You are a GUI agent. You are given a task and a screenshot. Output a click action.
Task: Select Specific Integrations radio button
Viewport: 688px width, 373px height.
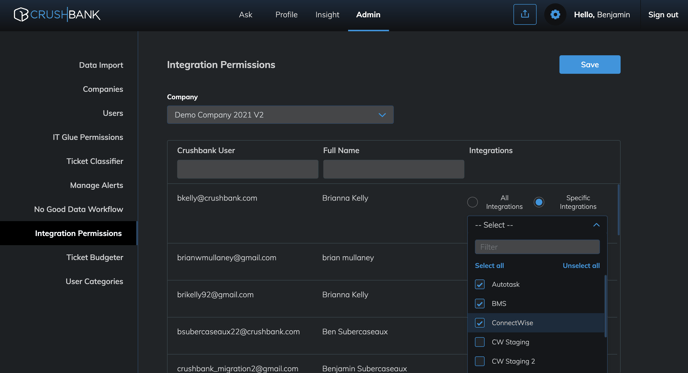pyautogui.click(x=539, y=202)
